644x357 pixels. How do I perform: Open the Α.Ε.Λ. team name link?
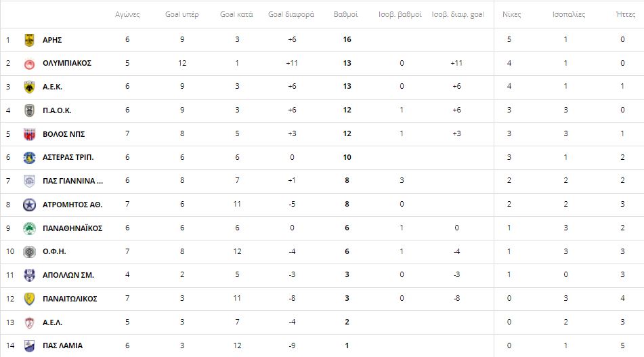click(53, 322)
